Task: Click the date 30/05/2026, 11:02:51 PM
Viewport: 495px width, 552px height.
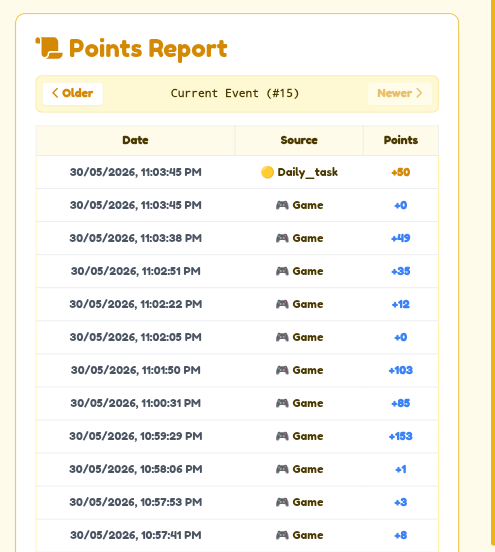Action: (x=136, y=271)
